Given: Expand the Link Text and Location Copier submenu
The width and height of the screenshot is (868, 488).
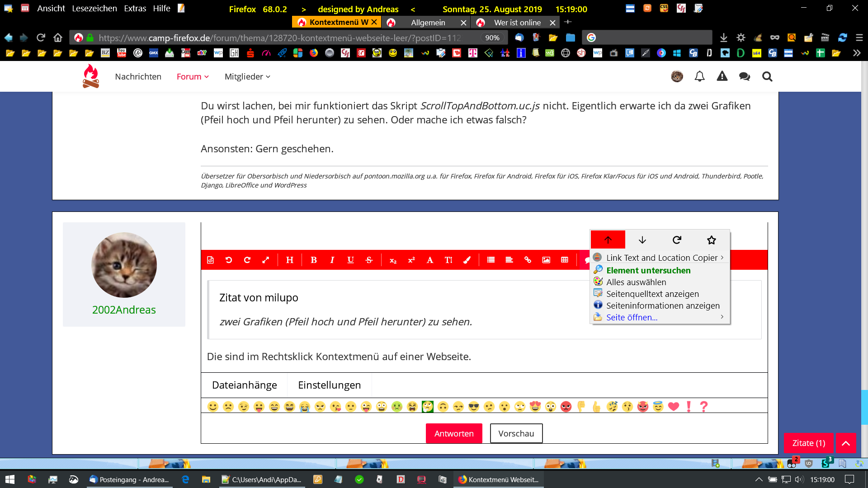Looking at the screenshot, I should click(661, 258).
